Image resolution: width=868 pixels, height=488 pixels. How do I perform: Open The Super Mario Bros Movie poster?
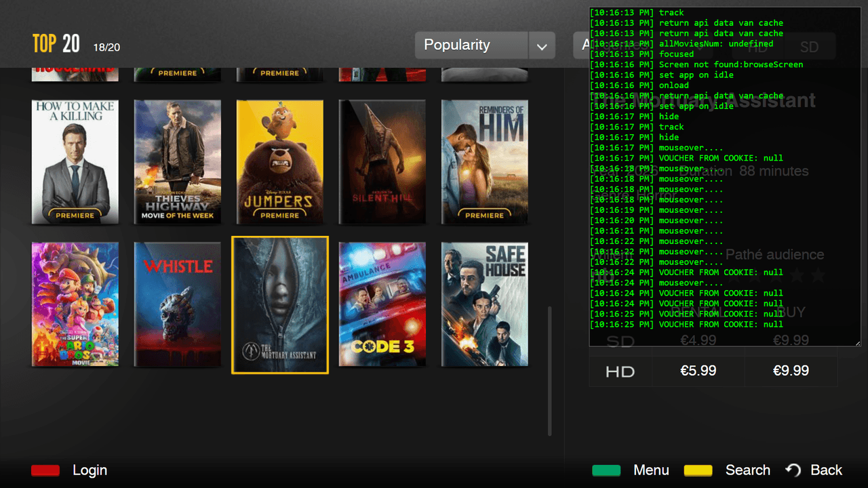tap(75, 304)
